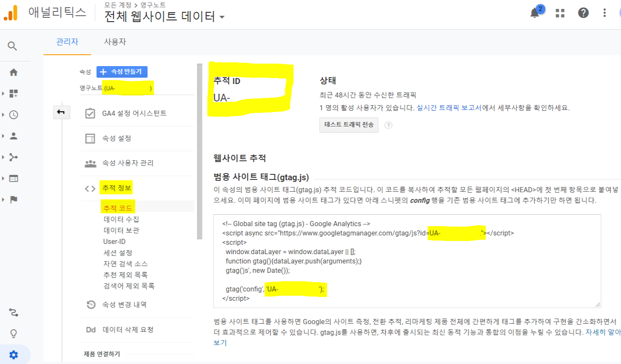The height and width of the screenshot is (364, 621).
Task: Click the search magnifier in sidebar
Action: coord(12,46)
